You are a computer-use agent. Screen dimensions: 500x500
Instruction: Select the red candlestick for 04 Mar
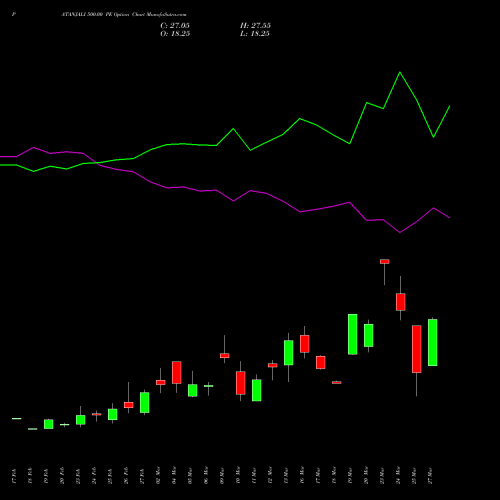(177, 372)
